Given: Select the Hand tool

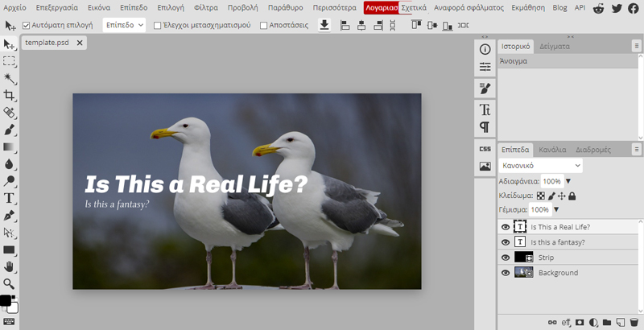Looking at the screenshot, I should 9,266.
